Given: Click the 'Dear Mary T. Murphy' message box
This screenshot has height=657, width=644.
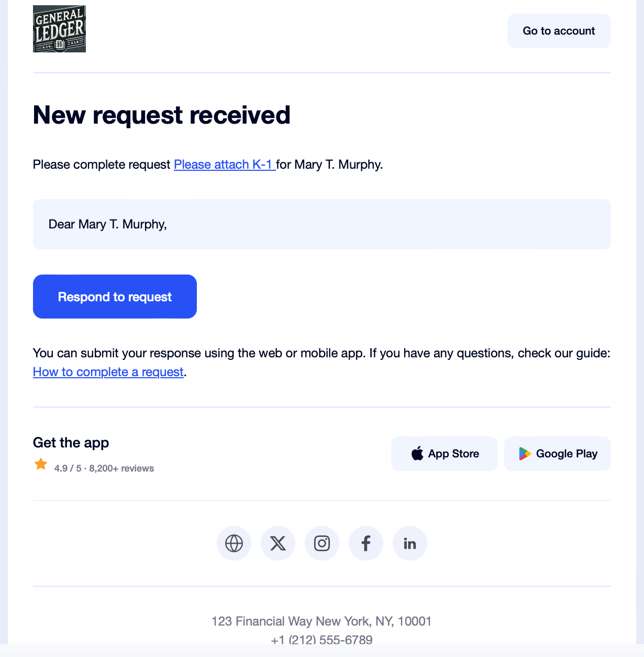Looking at the screenshot, I should click(321, 224).
